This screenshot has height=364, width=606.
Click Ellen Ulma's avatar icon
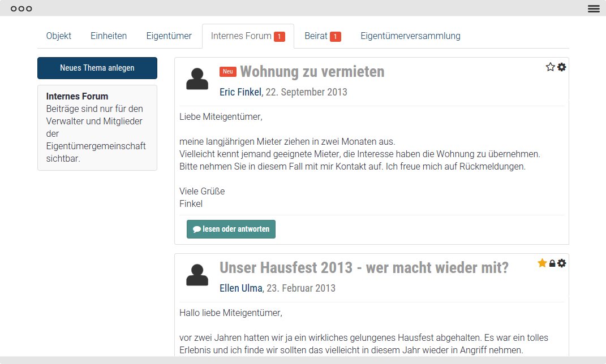point(197,275)
